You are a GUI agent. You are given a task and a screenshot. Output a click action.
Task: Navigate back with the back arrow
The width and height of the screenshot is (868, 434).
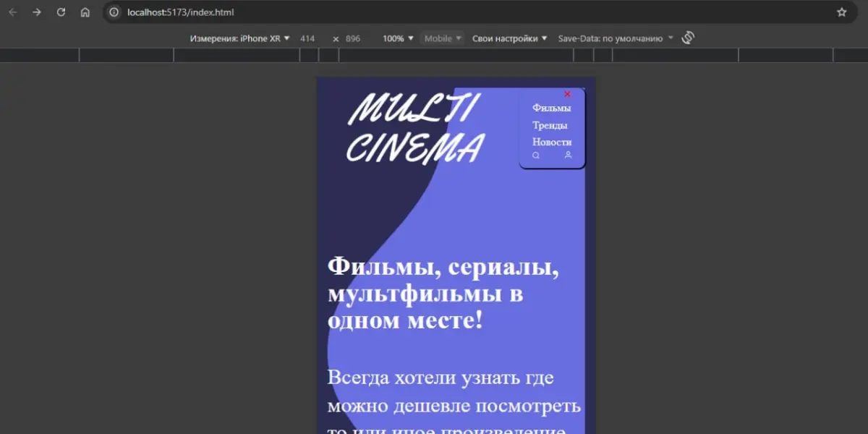pyautogui.click(x=12, y=12)
